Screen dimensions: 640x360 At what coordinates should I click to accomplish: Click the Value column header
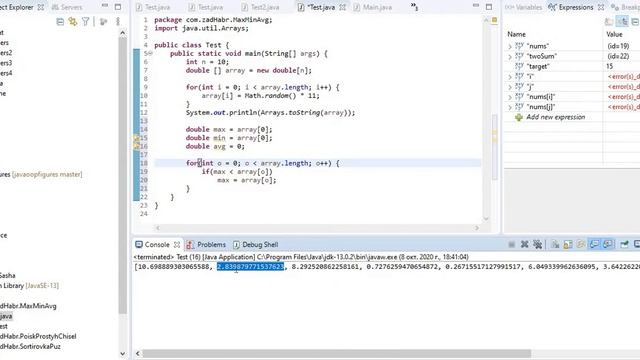[x=614, y=34]
